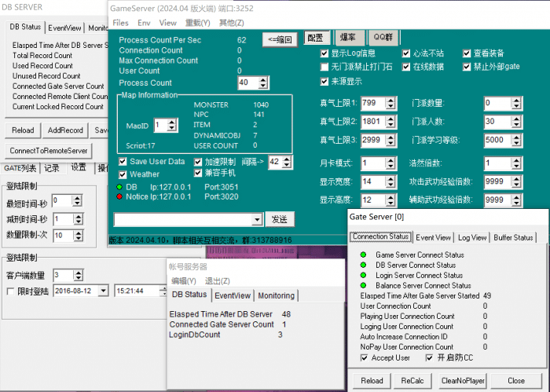Click Game Server Connect Status green light
550x392 pixels.
tap(364, 255)
